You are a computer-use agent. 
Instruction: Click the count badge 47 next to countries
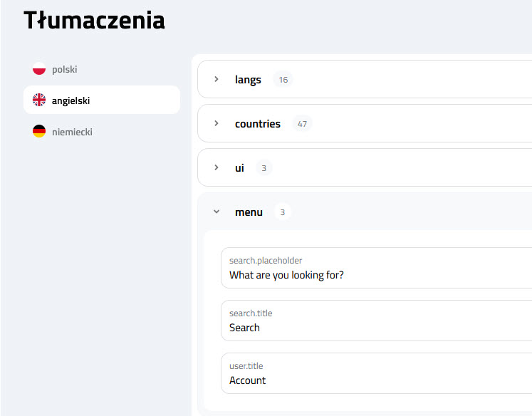(302, 124)
